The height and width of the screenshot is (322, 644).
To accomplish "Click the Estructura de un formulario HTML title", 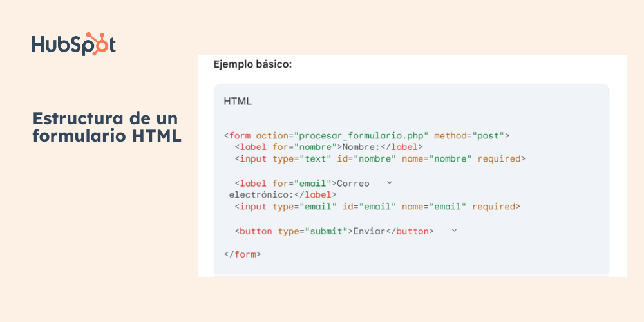I will (107, 127).
